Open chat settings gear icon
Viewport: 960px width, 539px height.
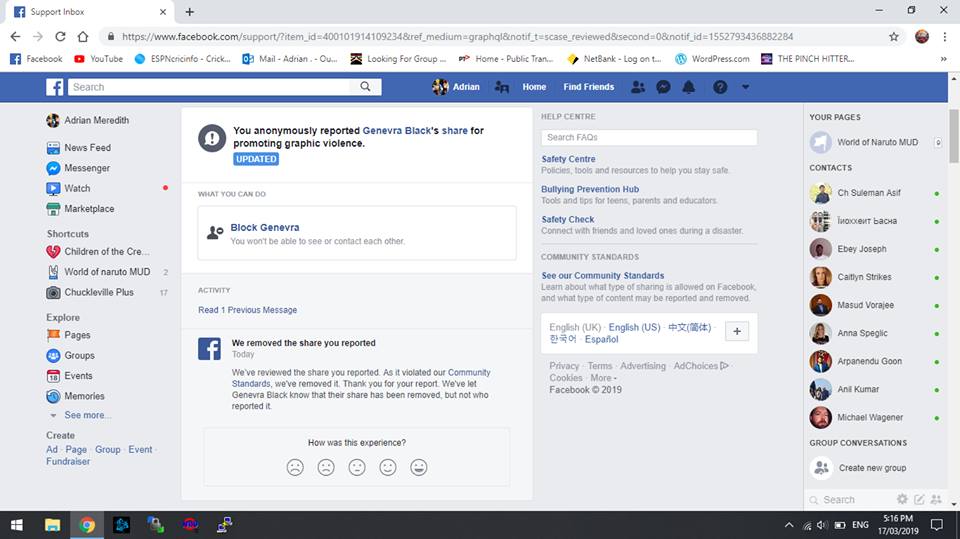click(x=902, y=499)
